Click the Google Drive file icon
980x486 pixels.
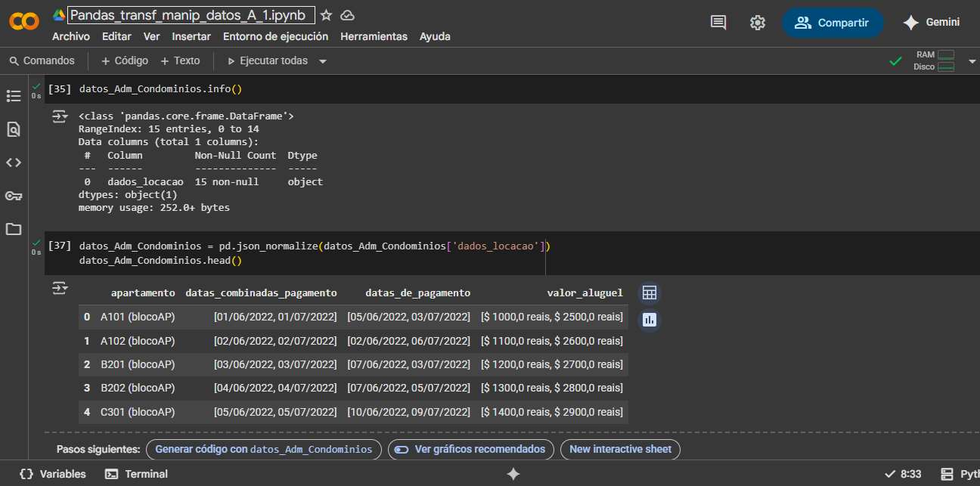tap(59, 15)
